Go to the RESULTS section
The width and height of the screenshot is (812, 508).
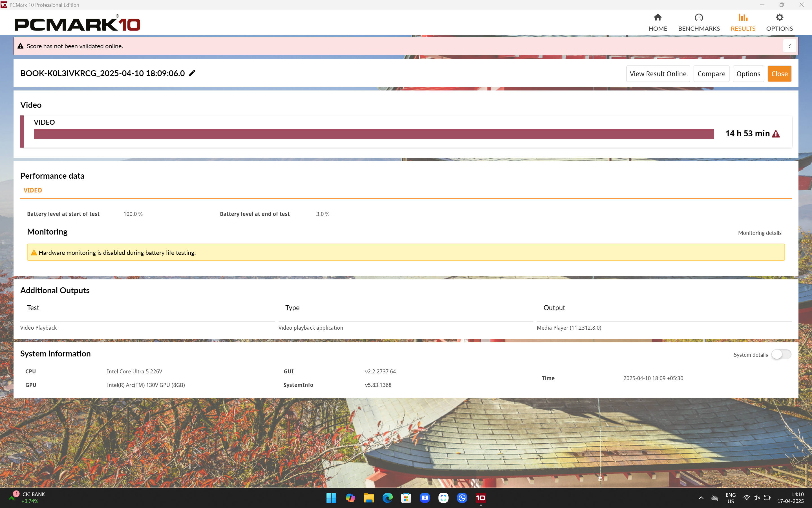tap(743, 23)
